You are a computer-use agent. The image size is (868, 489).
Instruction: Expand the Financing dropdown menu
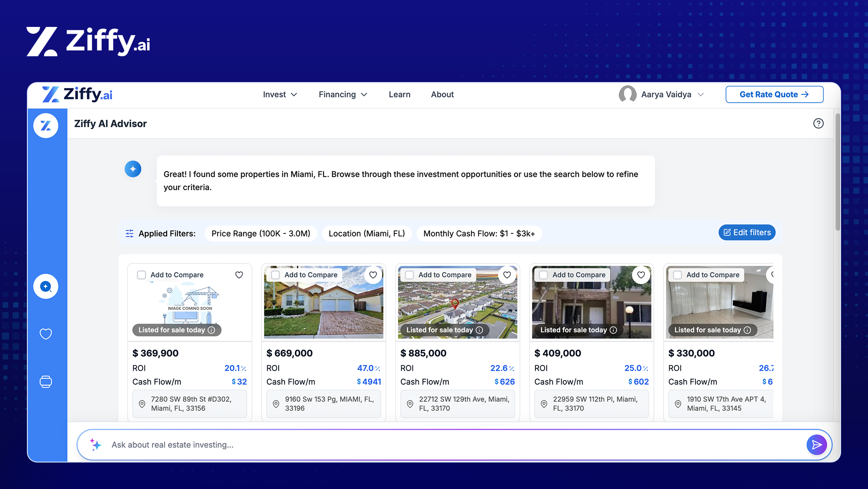click(x=343, y=94)
